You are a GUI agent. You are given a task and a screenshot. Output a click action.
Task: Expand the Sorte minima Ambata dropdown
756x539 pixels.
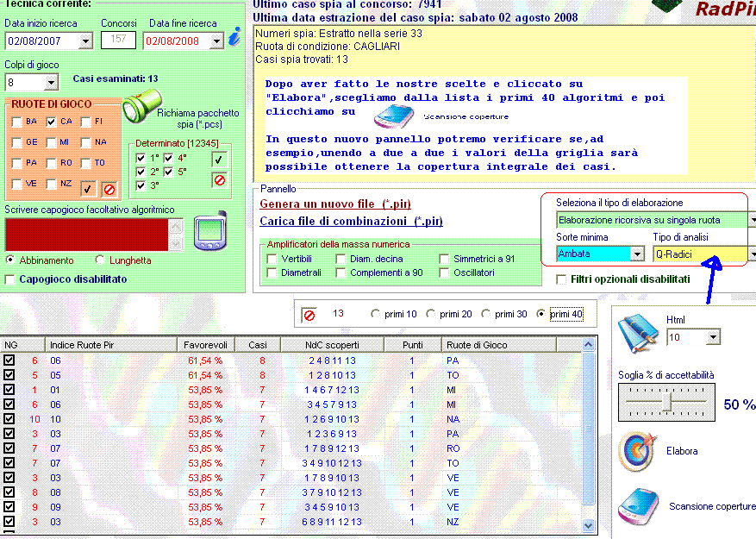coord(637,254)
